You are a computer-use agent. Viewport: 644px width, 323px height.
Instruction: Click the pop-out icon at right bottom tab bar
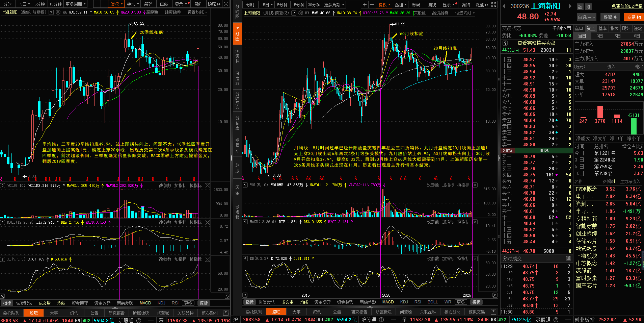click(493, 312)
